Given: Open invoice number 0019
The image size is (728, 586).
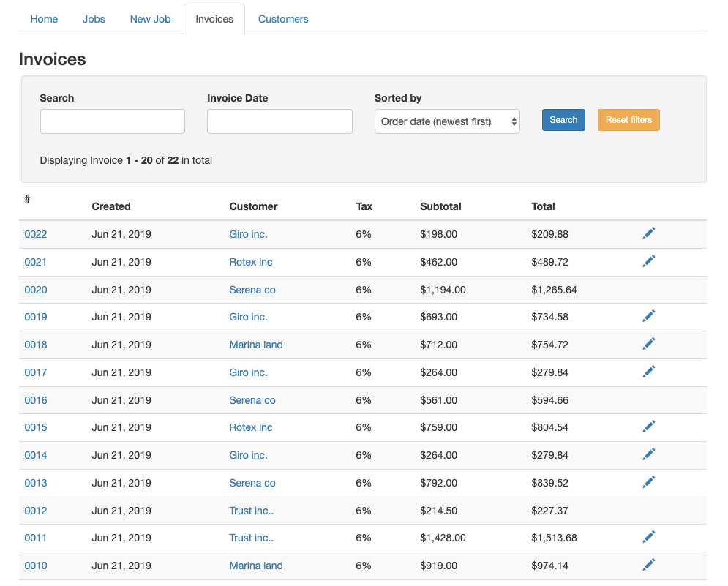Looking at the screenshot, I should point(36,317).
